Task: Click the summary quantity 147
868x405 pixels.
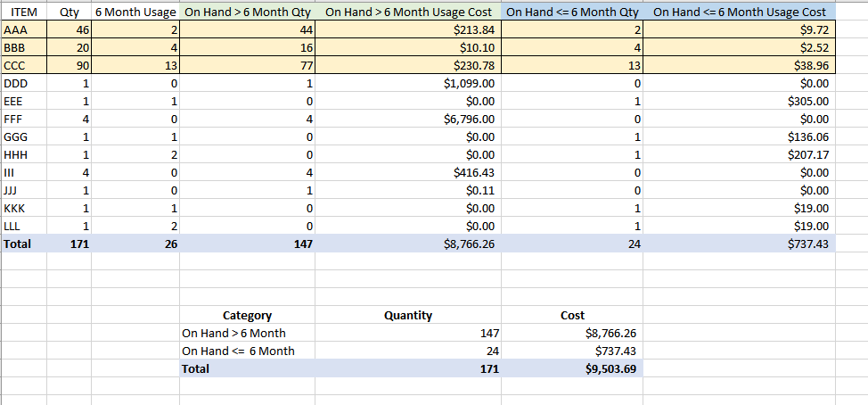Action: (x=408, y=333)
